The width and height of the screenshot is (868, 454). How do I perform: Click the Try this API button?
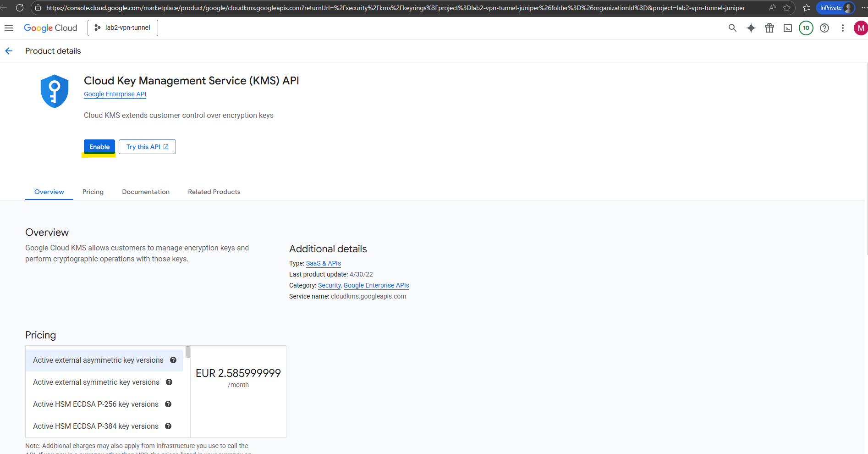(147, 147)
